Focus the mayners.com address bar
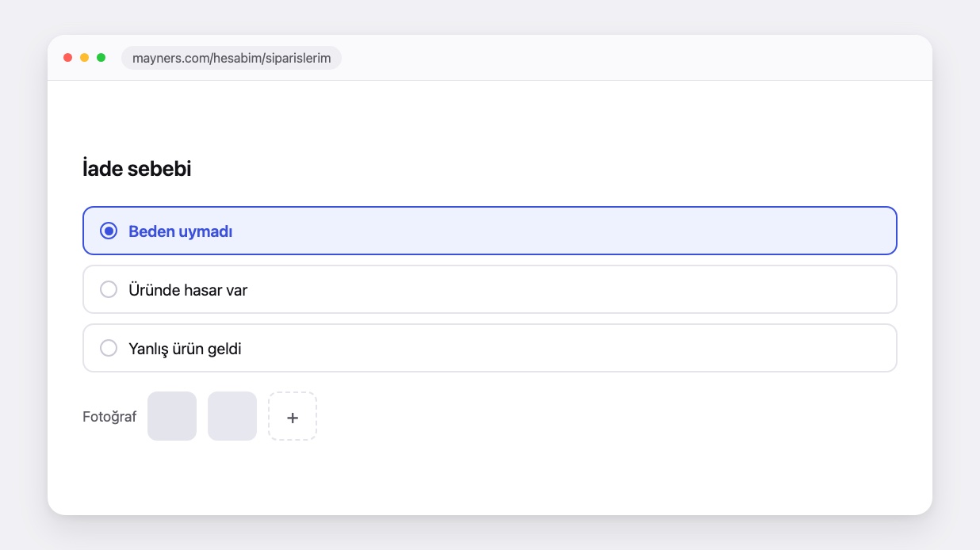Image resolution: width=980 pixels, height=550 pixels. pyautogui.click(x=232, y=58)
